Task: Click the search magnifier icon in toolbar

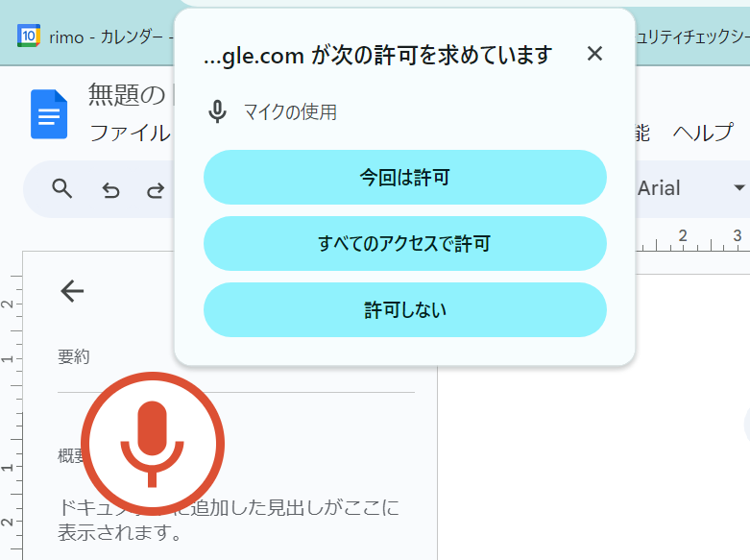Action: [x=62, y=188]
